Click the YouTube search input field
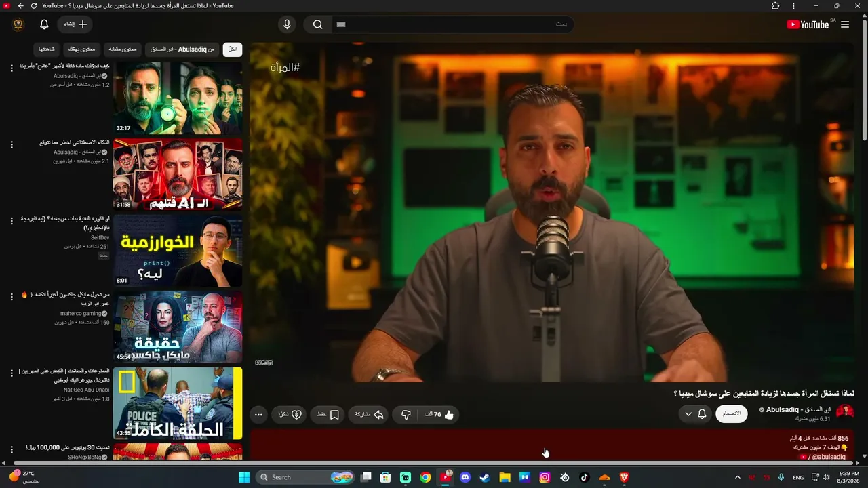The image size is (868, 488). point(452,24)
